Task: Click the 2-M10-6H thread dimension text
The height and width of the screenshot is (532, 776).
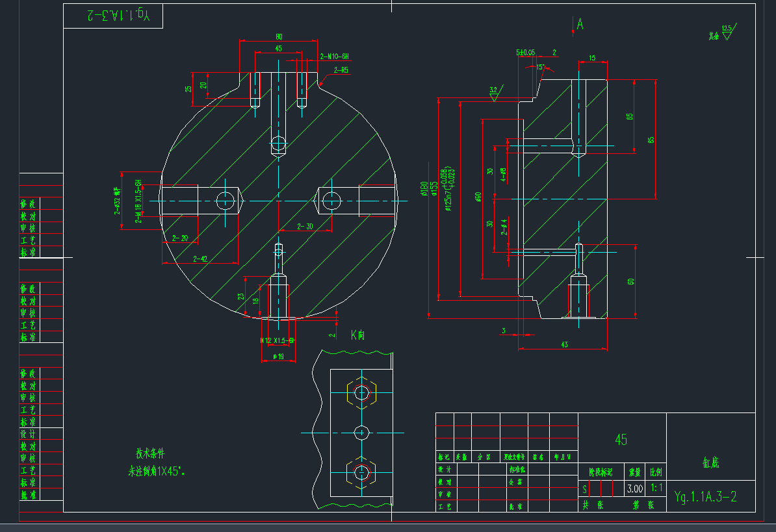Action: (x=333, y=57)
